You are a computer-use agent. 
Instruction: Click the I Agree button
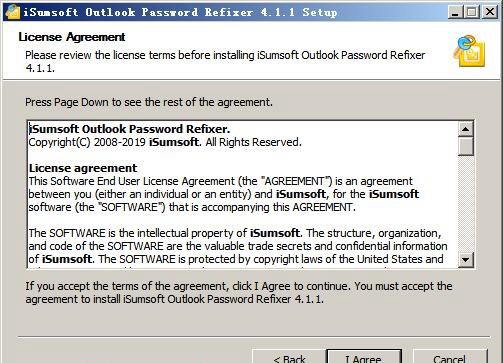364,357
